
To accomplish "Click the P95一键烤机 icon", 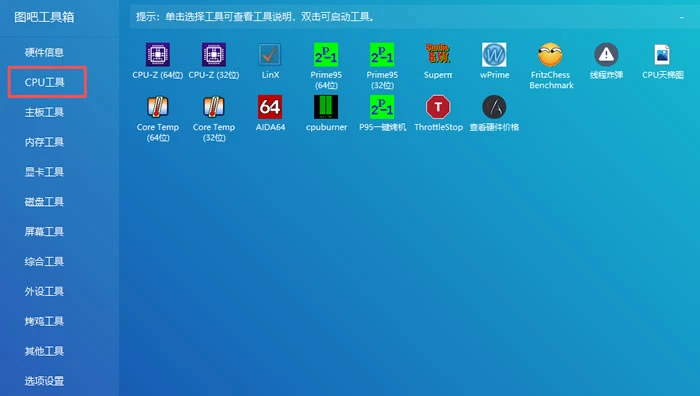I will point(382,107).
